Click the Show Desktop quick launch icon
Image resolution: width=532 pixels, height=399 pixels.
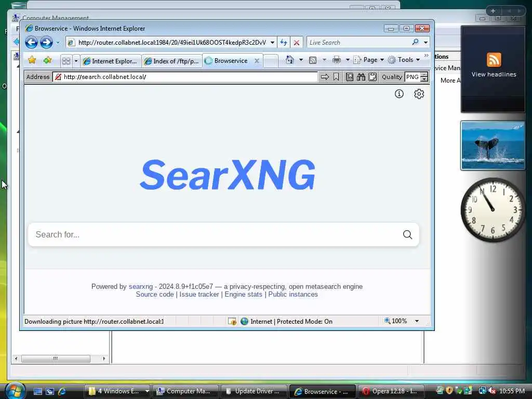(38, 391)
